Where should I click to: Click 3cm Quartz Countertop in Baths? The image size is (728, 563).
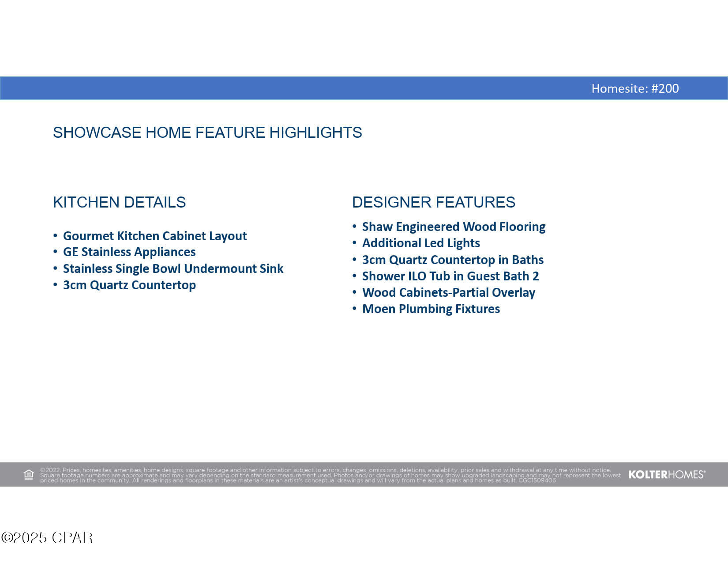pyautogui.click(x=453, y=260)
